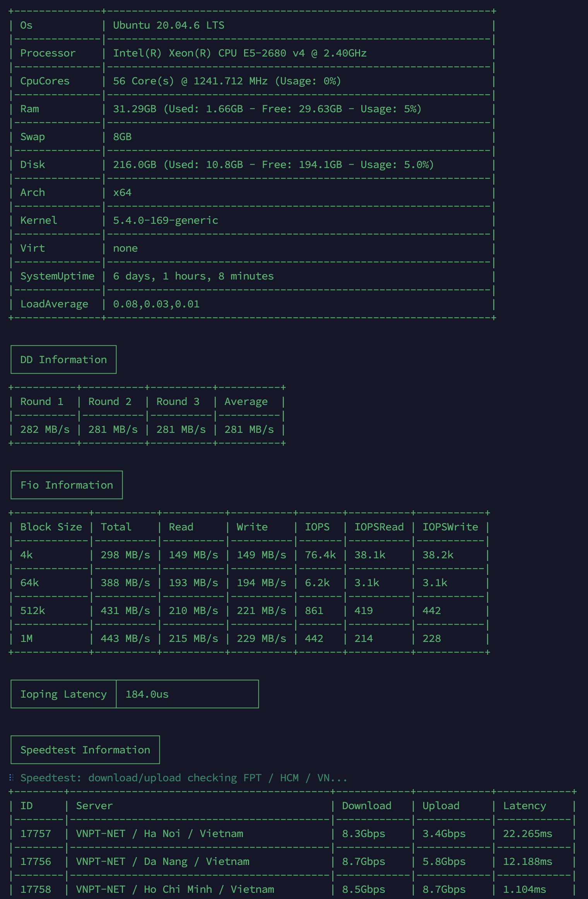
Task: Click the Block Size column header
Action: pos(51,527)
